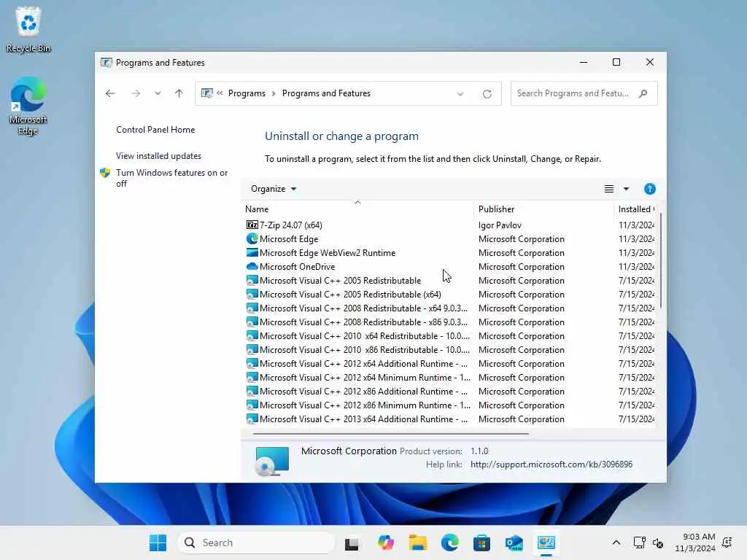The height and width of the screenshot is (560, 747).
Task: Open the Organize dropdown menu
Action: tap(274, 189)
